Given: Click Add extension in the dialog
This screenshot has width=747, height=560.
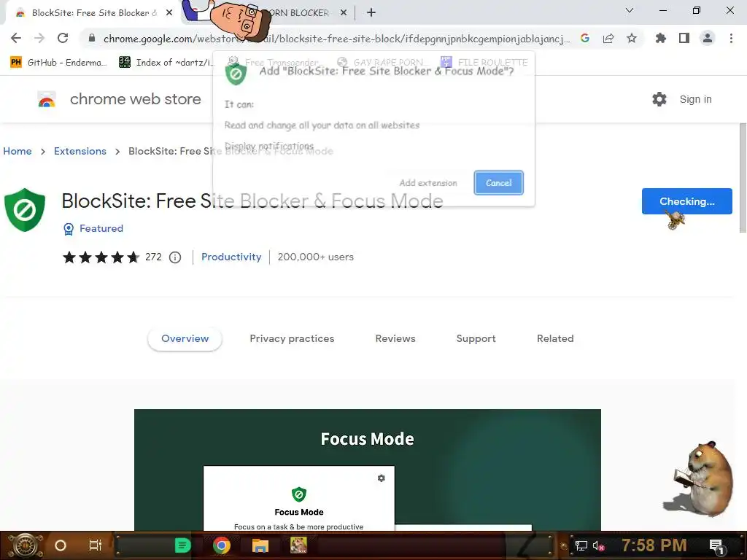Looking at the screenshot, I should (428, 183).
